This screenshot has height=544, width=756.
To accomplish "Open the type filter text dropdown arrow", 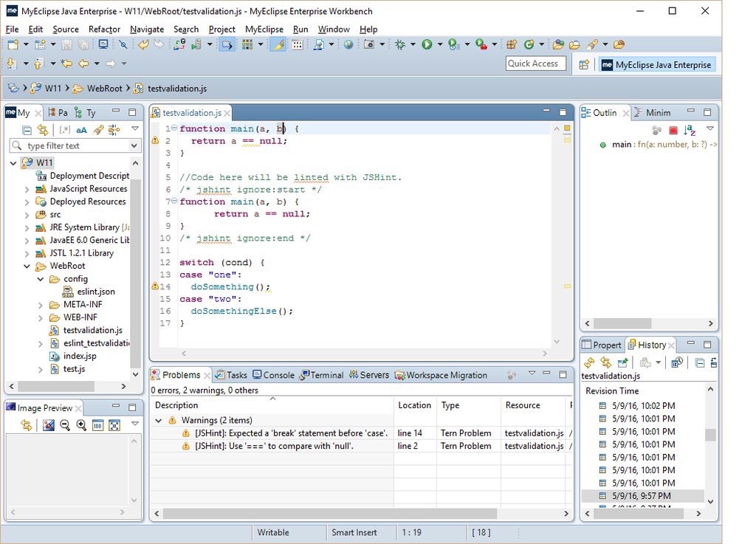I will pyautogui.click(x=134, y=145).
